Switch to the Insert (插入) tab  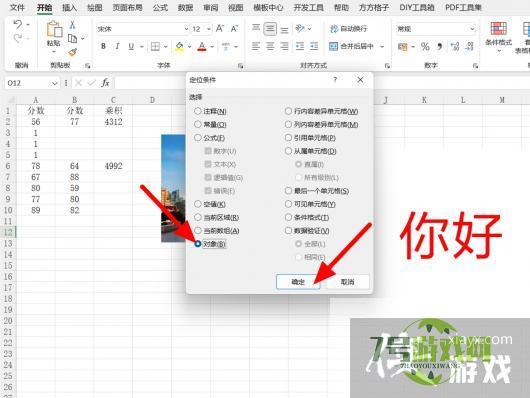(x=70, y=7)
